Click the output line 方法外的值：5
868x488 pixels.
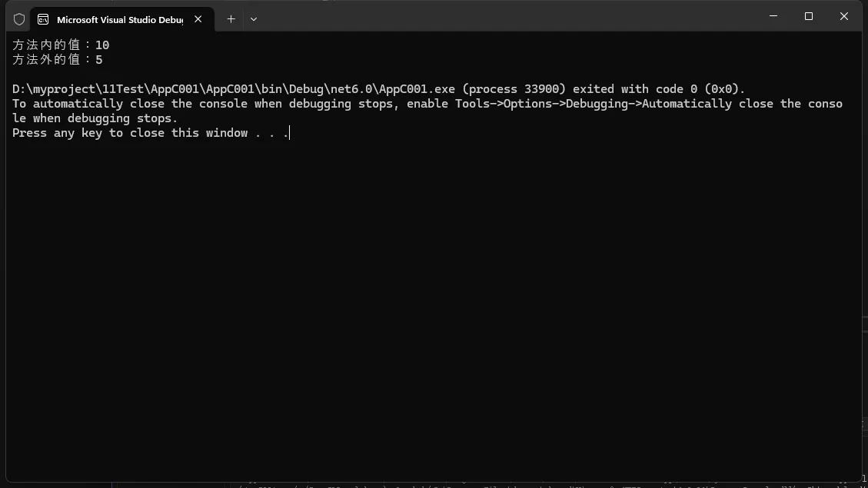[58, 59]
